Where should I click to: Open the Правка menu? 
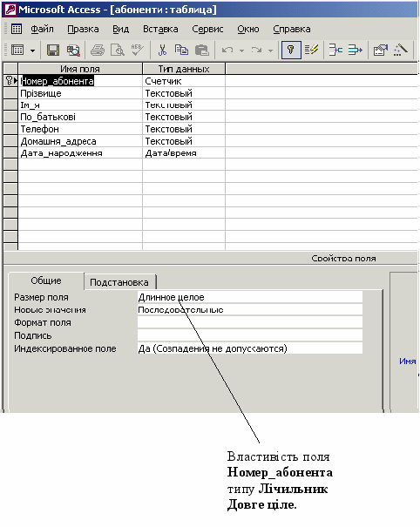[x=83, y=30]
